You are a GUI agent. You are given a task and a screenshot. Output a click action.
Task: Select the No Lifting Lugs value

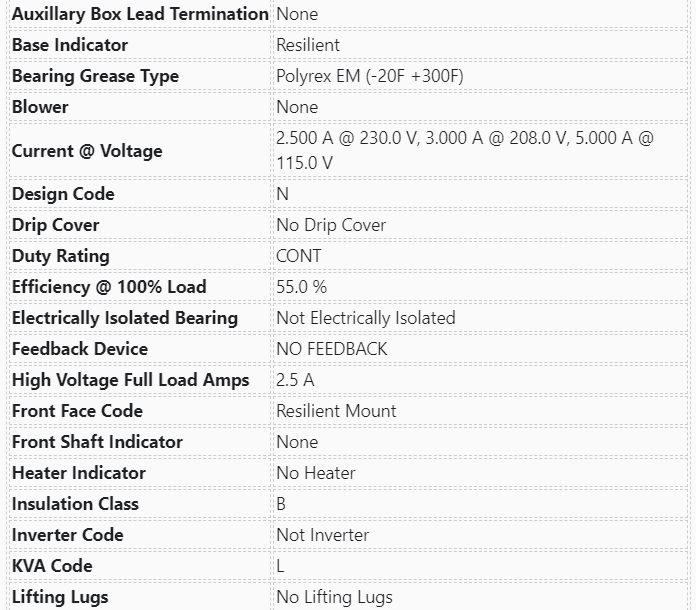[x=334, y=597]
